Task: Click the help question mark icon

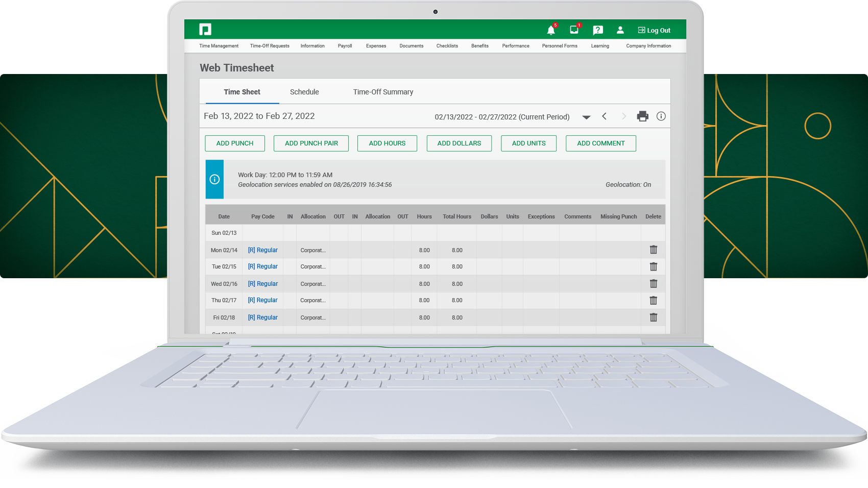Action: point(598,30)
